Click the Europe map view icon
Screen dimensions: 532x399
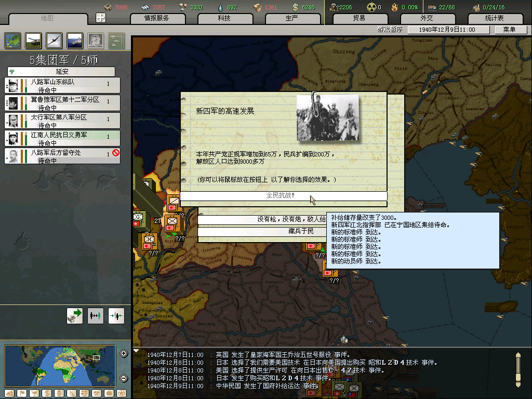(12, 40)
